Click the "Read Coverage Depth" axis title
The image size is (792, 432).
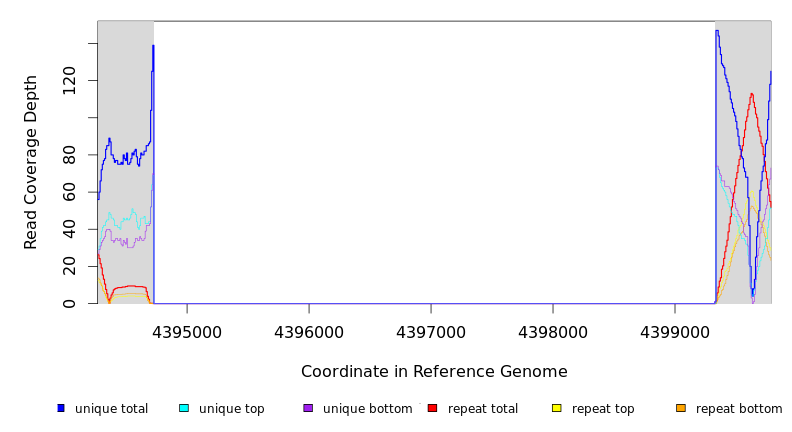(31, 162)
